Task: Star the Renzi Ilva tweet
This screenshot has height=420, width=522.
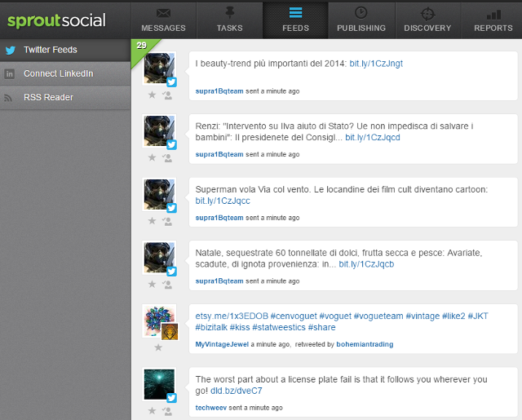Action: 153,157
